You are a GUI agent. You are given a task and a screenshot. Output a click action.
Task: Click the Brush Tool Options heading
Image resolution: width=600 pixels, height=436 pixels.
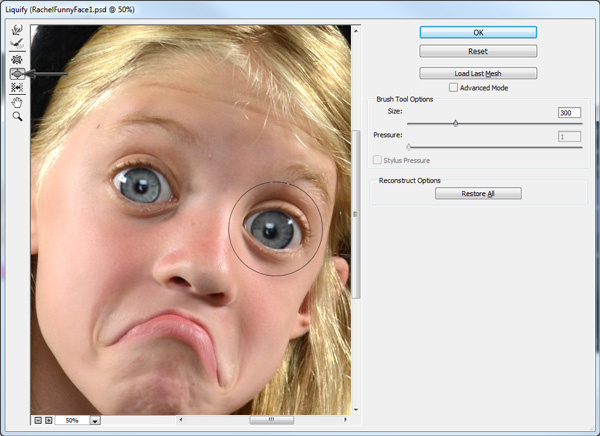(404, 99)
